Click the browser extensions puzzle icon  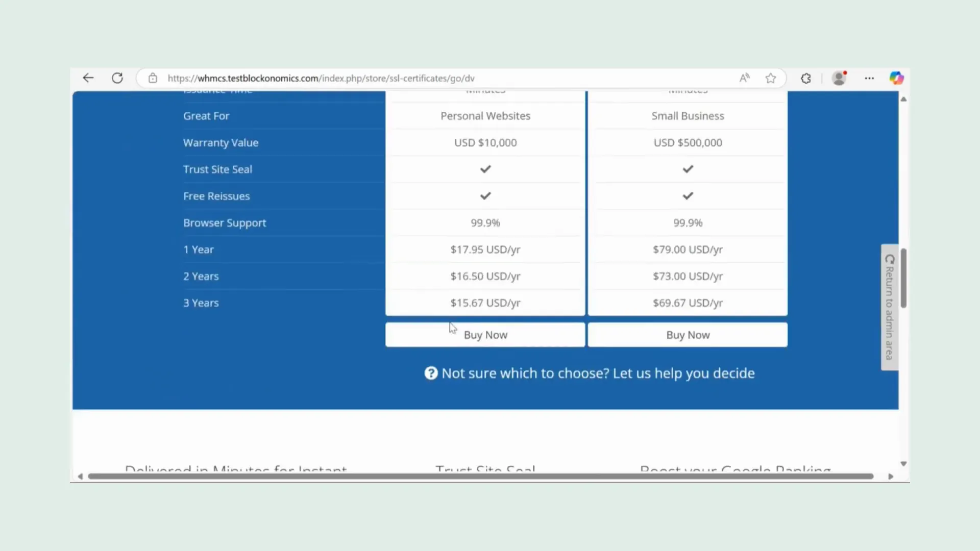(806, 78)
